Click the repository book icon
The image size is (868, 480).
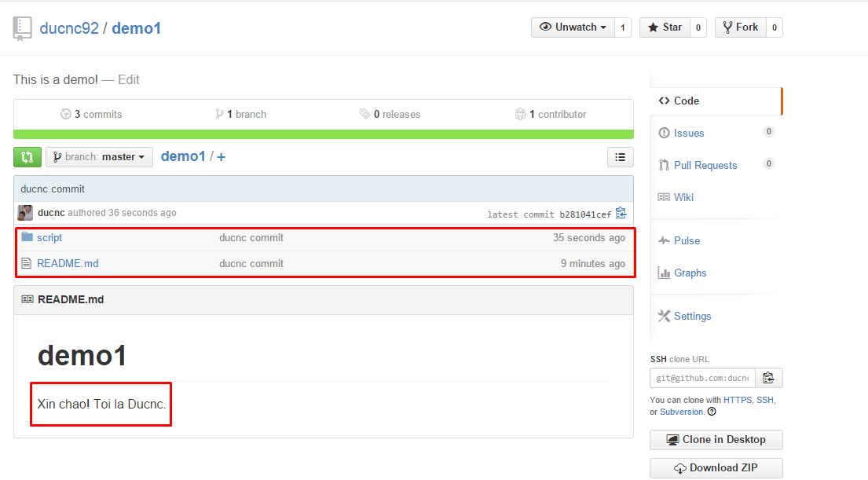(22, 28)
